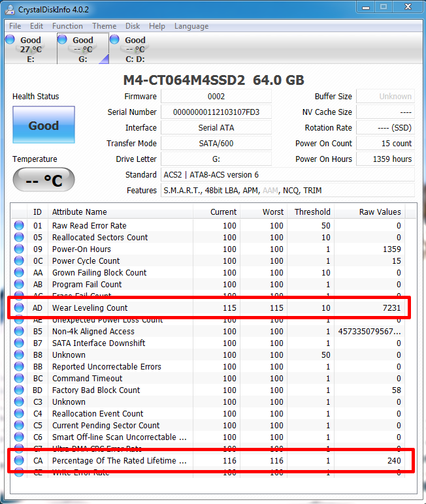This screenshot has height=504, width=426.
Task: Open the Language menu
Action: click(x=191, y=26)
